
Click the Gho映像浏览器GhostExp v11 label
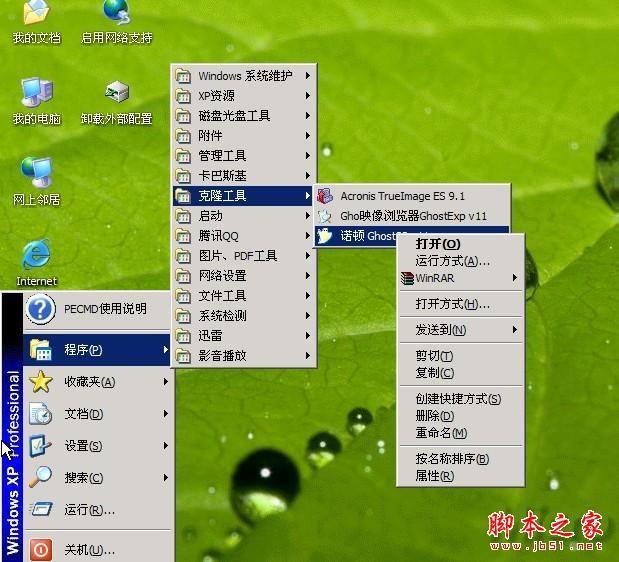pyautogui.click(x=413, y=216)
